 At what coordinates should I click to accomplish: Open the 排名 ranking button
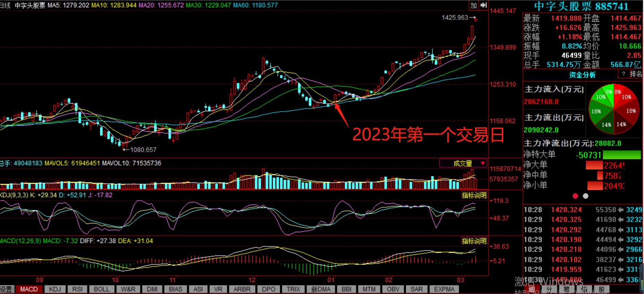pos(636,74)
